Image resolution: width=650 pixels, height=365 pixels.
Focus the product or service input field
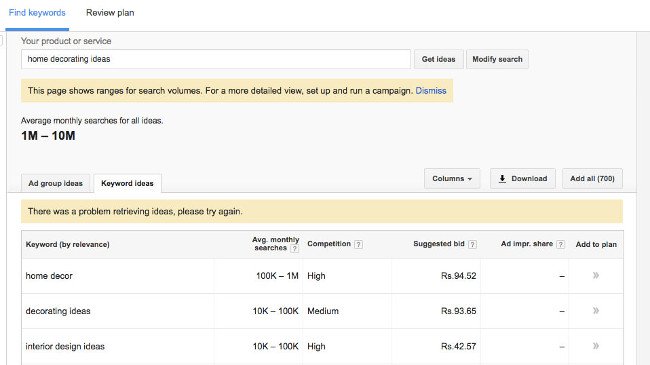216,59
